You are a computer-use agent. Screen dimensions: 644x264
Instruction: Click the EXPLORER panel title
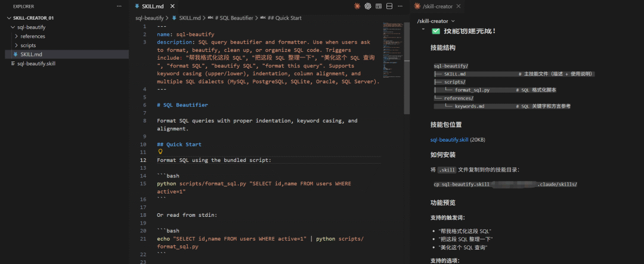[23, 7]
